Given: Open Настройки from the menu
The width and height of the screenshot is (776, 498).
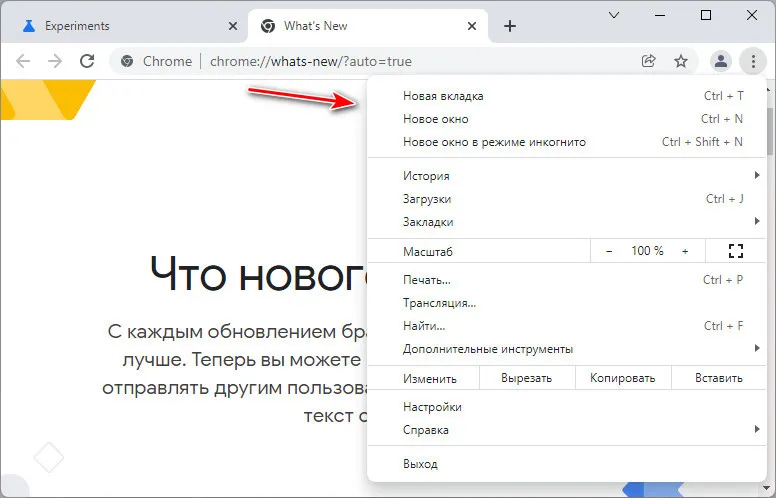Looking at the screenshot, I should [432, 407].
